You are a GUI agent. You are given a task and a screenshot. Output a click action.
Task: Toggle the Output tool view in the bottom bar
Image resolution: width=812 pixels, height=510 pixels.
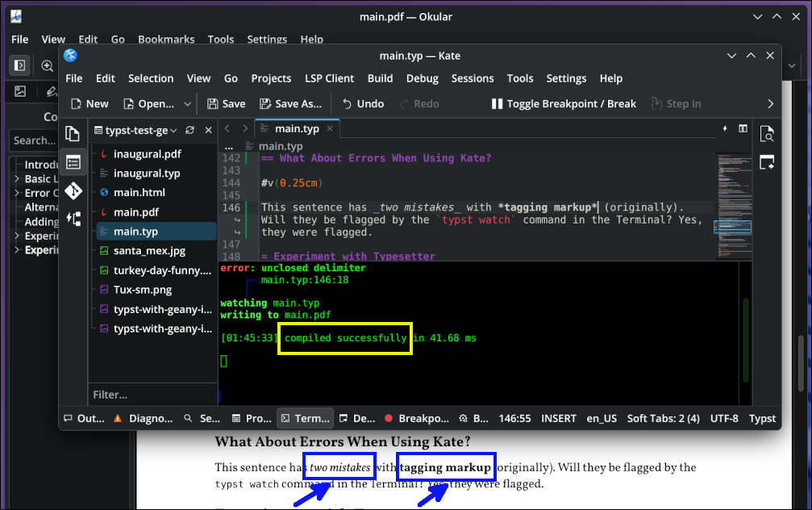(x=84, y=418)
